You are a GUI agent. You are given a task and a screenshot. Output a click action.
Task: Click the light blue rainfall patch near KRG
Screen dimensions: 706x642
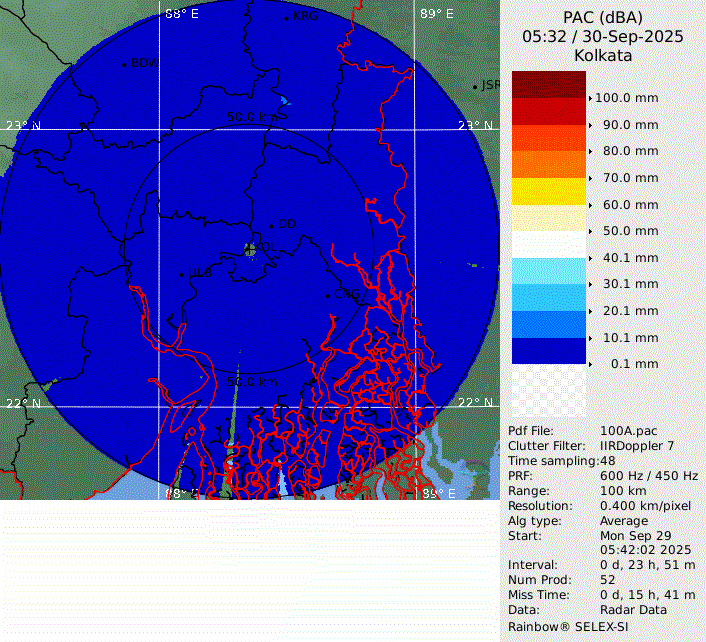tap(285, 101)
